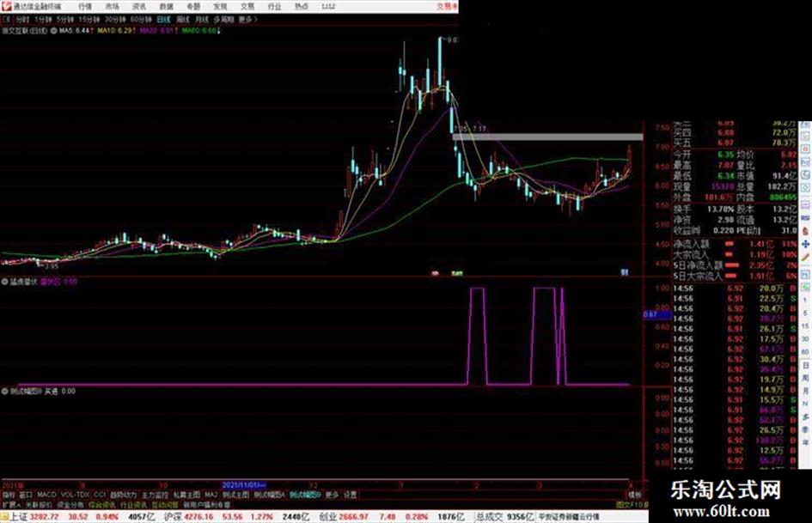This screenshot has height=523, width=812.
Task: Open the 行情 menu
Action: point(85,6)
